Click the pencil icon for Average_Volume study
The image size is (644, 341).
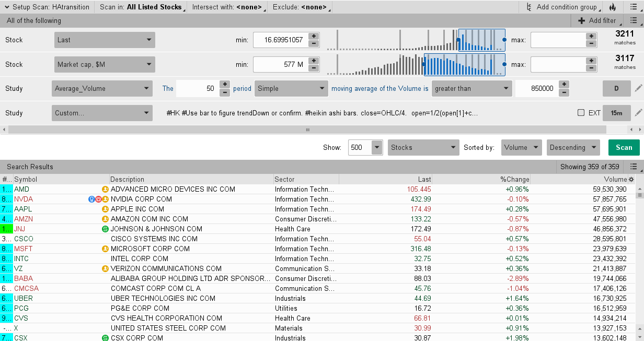click(x=638, y=88)
